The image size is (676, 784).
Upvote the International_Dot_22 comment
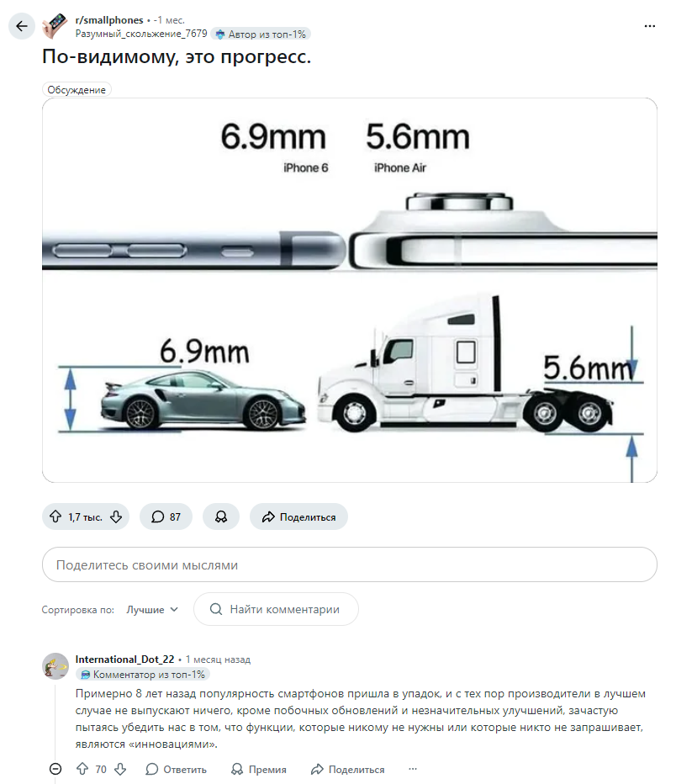pos(82,769)
